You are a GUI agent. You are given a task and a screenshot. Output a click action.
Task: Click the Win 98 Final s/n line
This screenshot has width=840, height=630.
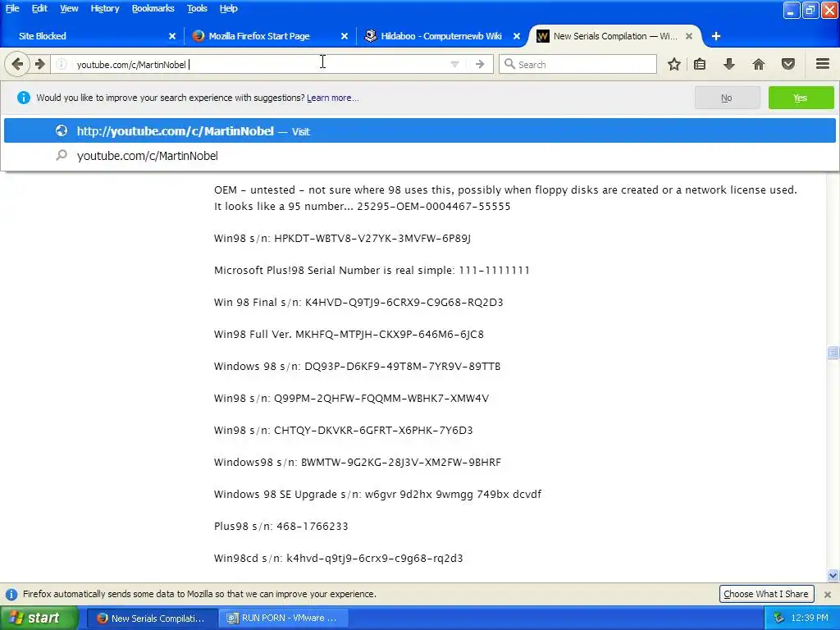pyautogui.click(x=358, y=302)
